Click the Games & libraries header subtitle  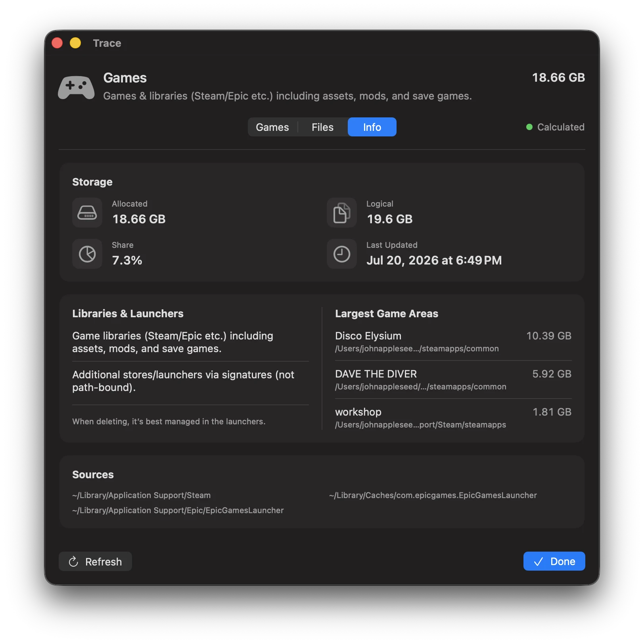coord(287,96)
